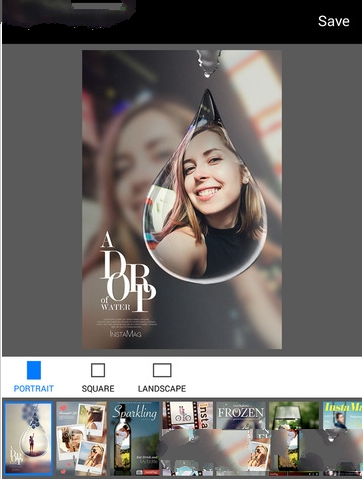Tap the 'A DROP of WATER' title text
Screen dimensions: 363x479
(x=127, y=272)
